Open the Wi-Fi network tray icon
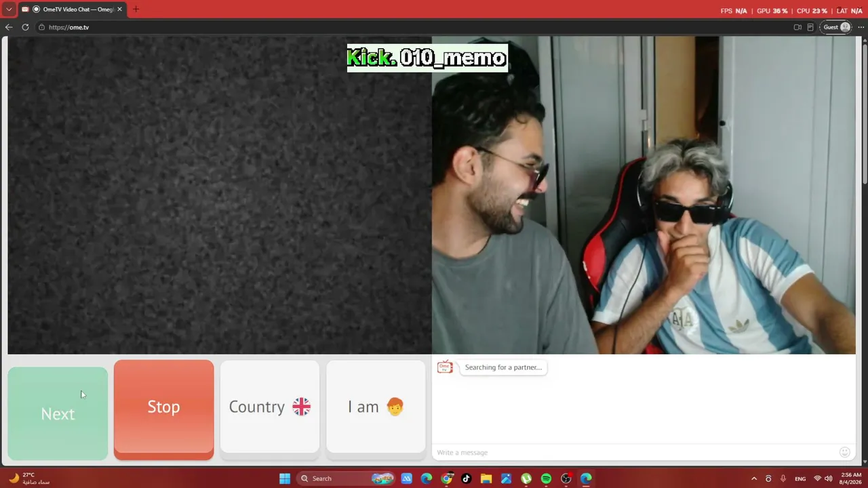Viewport: 868px width, 488px height. (x=817, y=479)
